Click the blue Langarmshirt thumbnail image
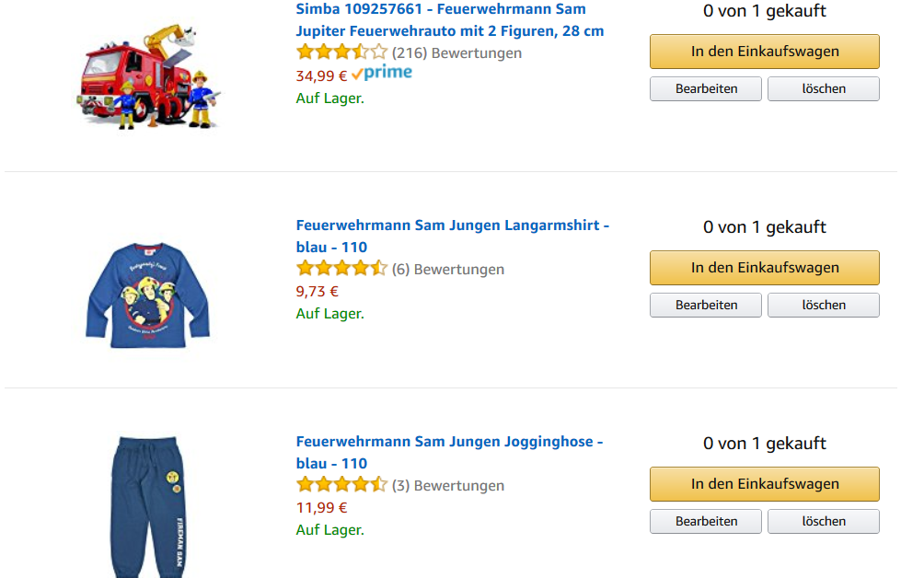 [x=148, y=295]
